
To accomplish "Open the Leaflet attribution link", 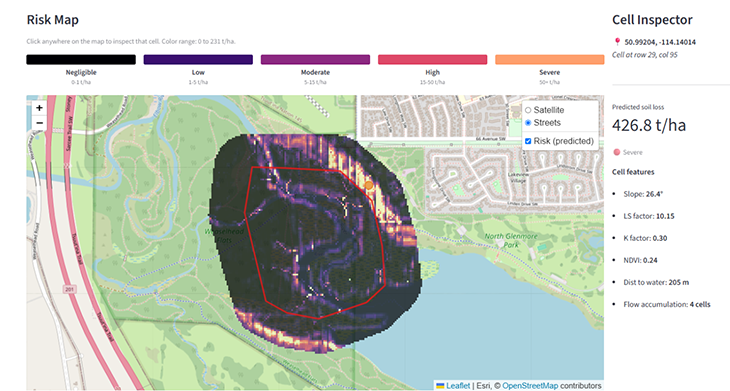I will point(458,385).
